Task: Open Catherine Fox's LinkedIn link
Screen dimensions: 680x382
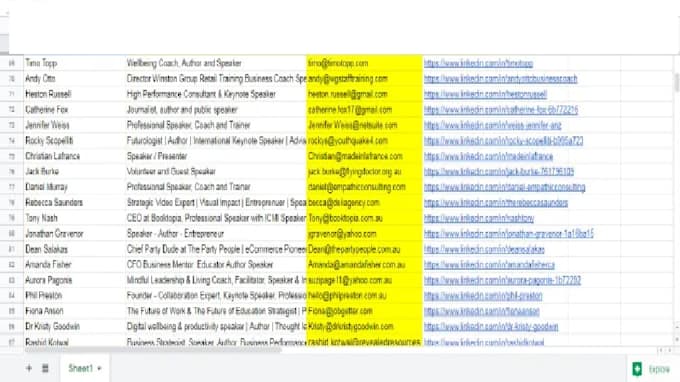Action: (501, 110)
